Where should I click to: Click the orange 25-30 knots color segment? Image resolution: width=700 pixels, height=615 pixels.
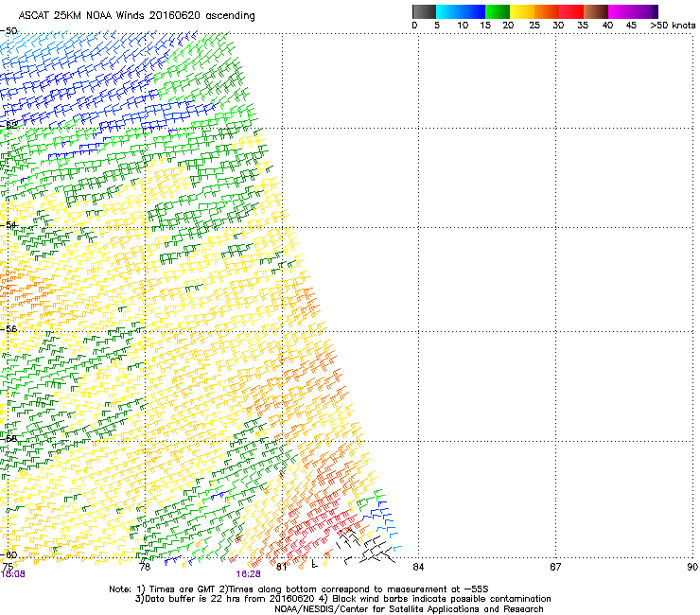click(x=547, y=11)
